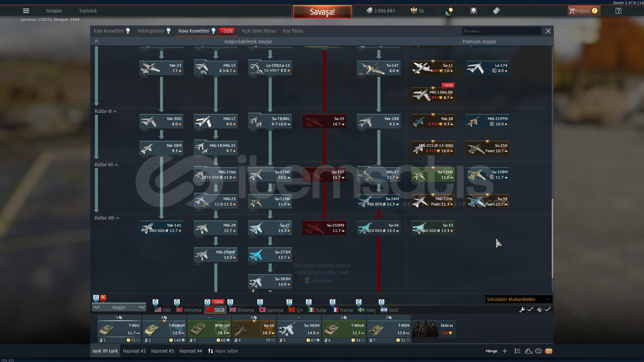Click the diamond icon in top bar
644x362 pixels.
[473, 11]
